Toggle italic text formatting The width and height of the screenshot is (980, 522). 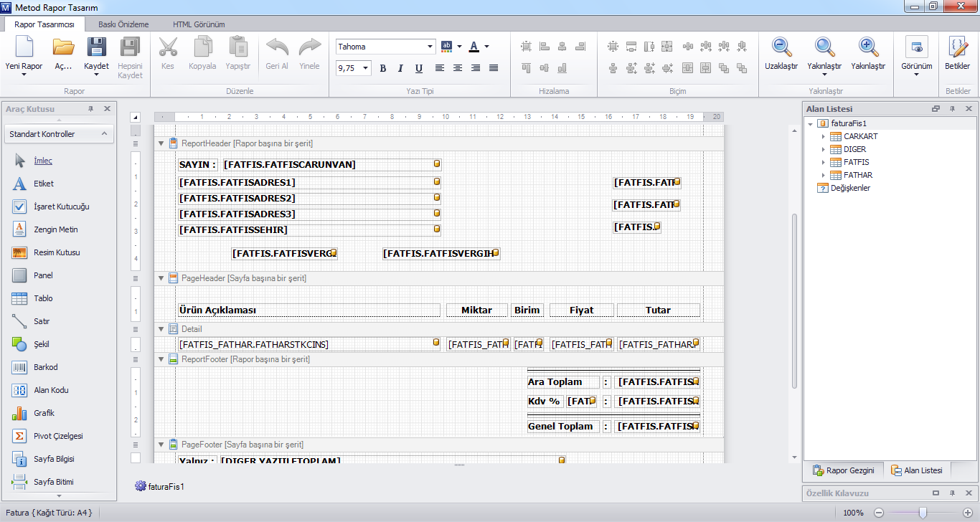pyautogui.click(x=401, y=69)
